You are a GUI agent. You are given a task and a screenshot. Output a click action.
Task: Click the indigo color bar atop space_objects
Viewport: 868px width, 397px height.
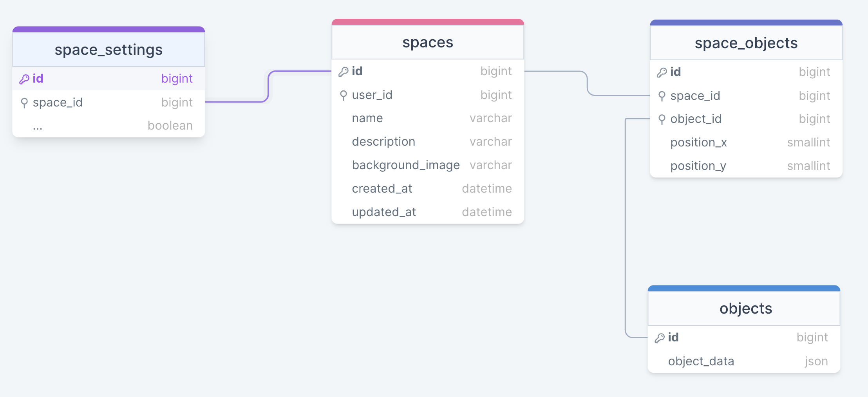[x=746, y=23]
